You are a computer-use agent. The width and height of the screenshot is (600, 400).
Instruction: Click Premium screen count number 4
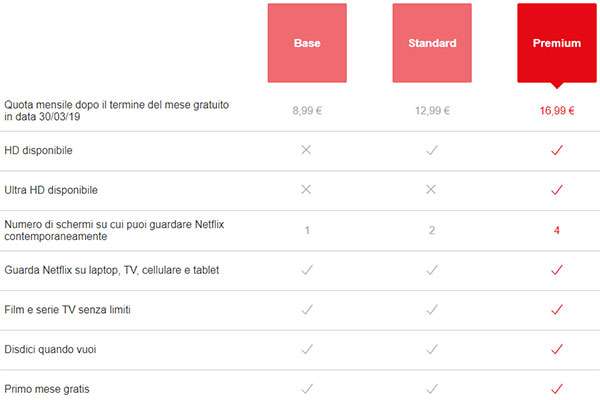[x=557, y=230]
